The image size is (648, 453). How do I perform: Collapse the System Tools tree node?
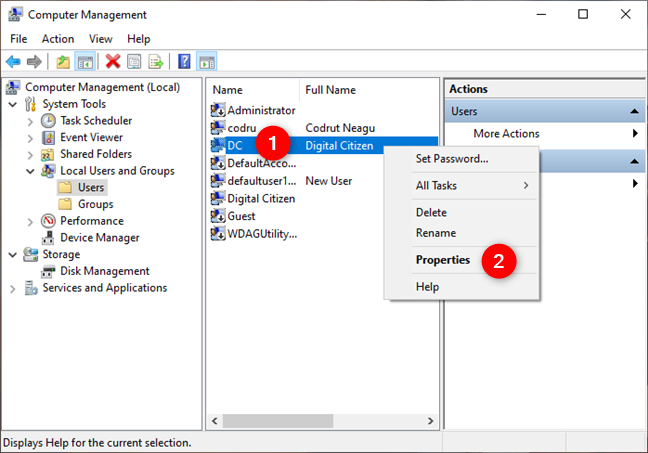(13, 104)
